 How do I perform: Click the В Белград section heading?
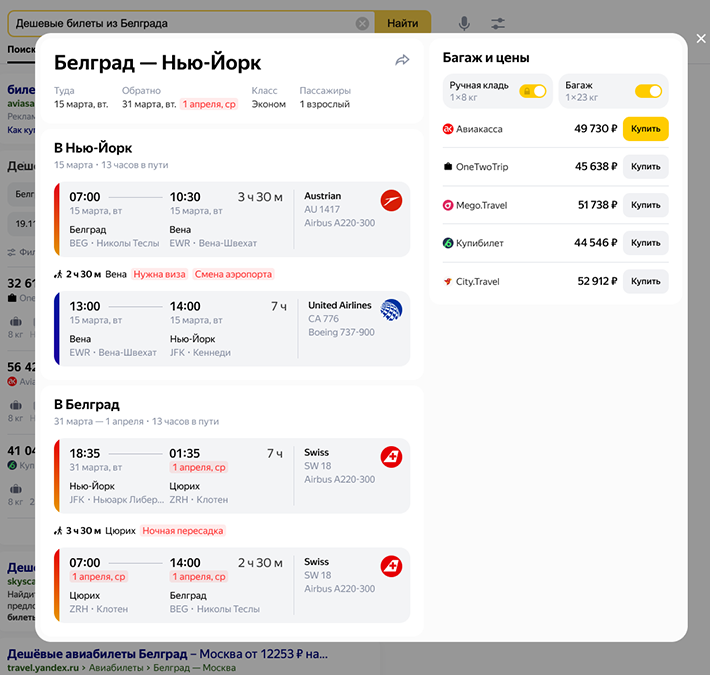point(87,404)
